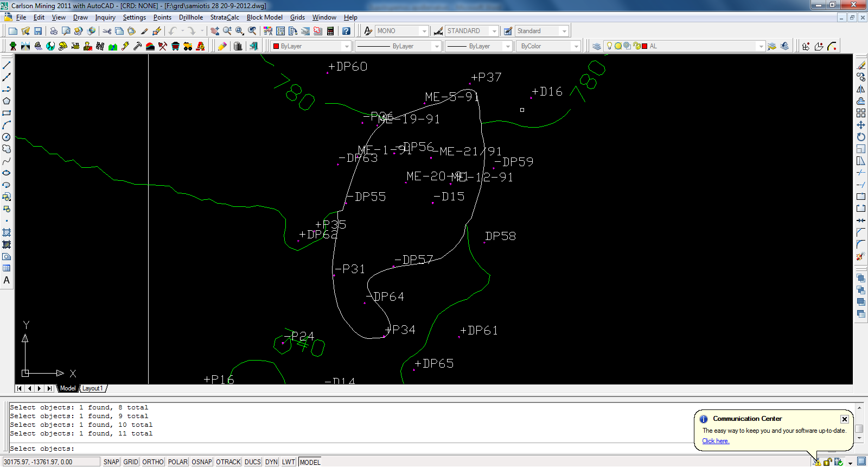Click the crossed pickaxe and shovel icon
The width and height of the screenshot is (868, 467).
pos(163,46)
